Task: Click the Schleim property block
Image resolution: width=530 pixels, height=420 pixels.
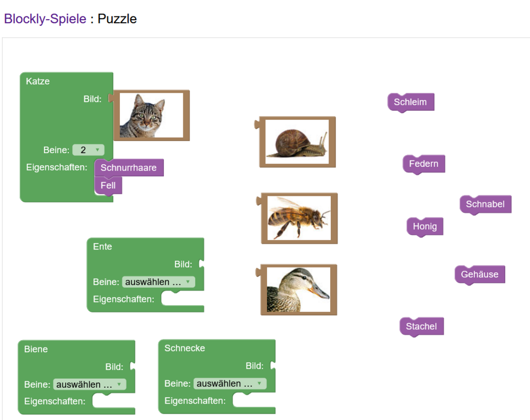Action: [411, 102]
